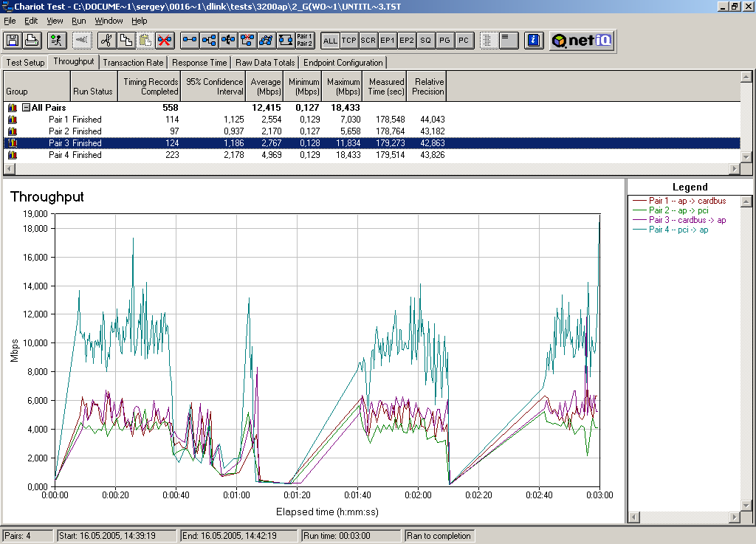Toggle the ALL filter button

(330, 41)
